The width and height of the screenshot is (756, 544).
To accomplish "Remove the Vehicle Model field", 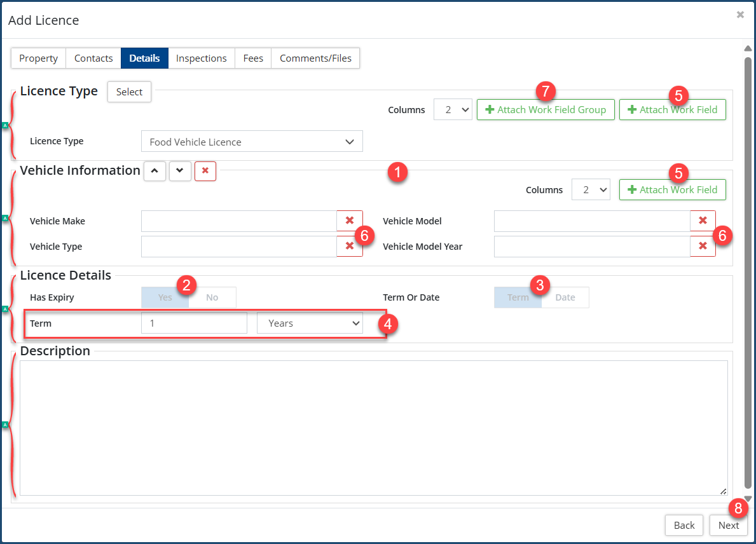I will click(703, 221).
